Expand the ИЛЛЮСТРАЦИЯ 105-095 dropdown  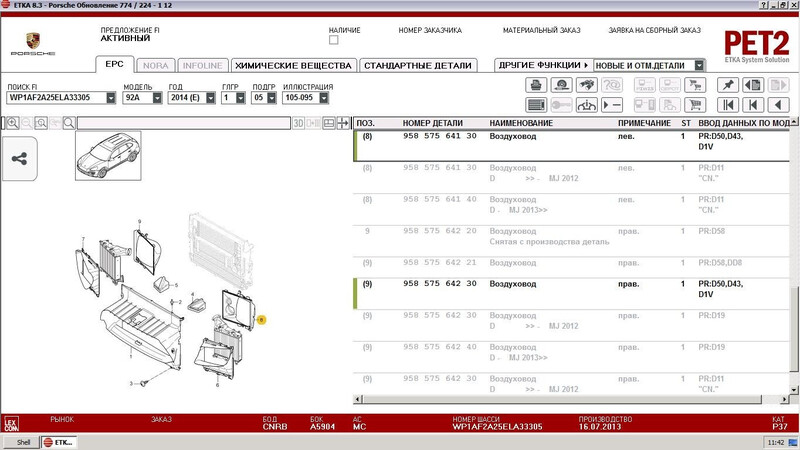point(323,97)
